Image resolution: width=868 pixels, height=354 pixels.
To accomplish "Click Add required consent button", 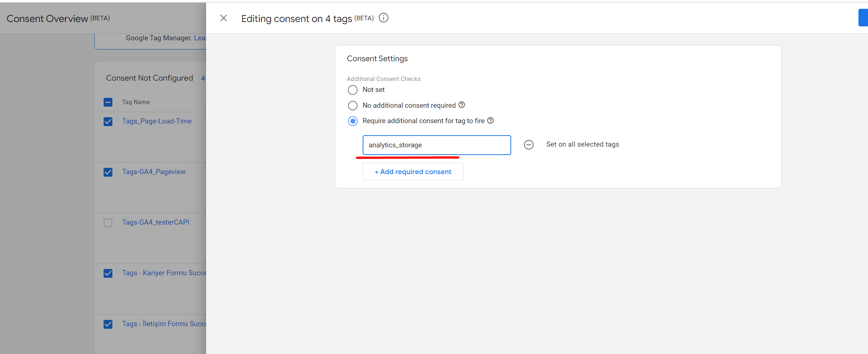I will click(x=413, y=172).
